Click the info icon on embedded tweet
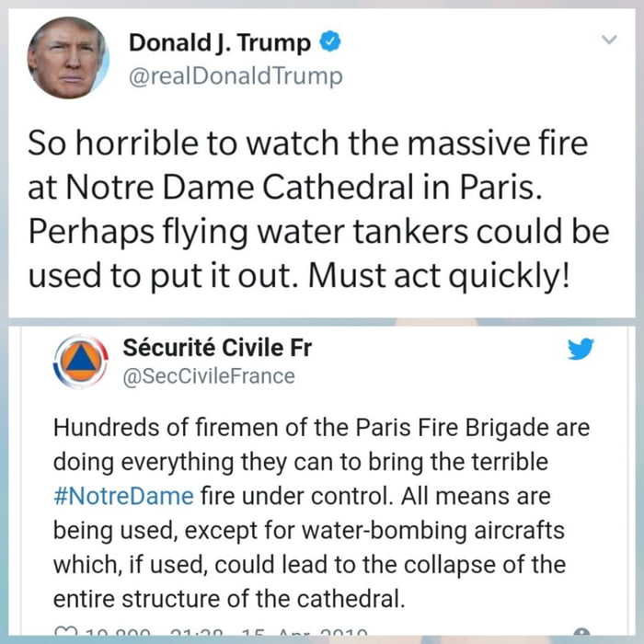 [581, 632]
